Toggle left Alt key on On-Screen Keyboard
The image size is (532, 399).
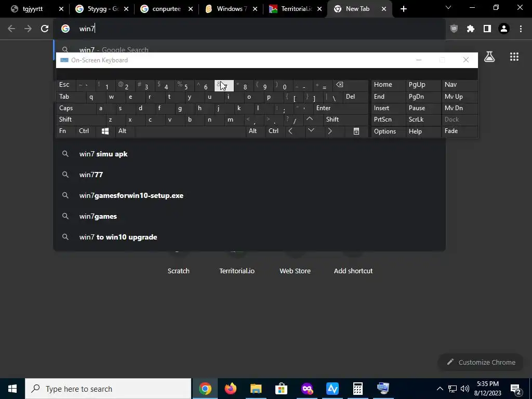click(x=125, y=131)
